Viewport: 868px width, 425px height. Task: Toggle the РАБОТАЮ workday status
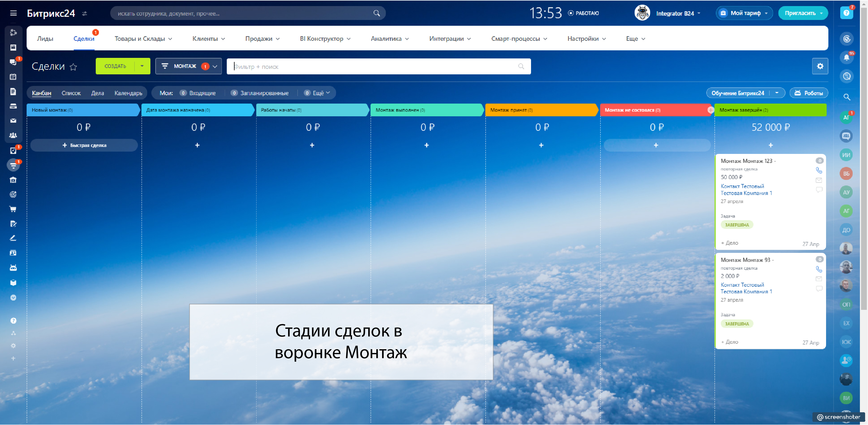[584, 13]
